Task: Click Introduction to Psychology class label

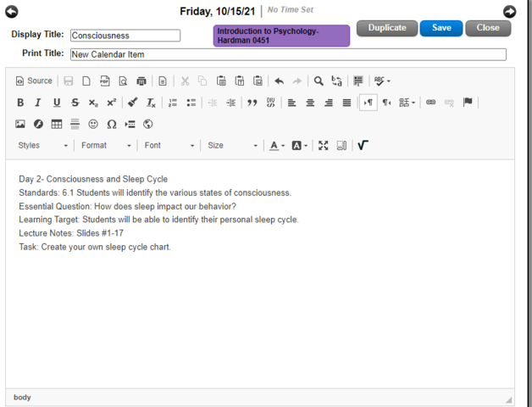Action: coord(281,36)
